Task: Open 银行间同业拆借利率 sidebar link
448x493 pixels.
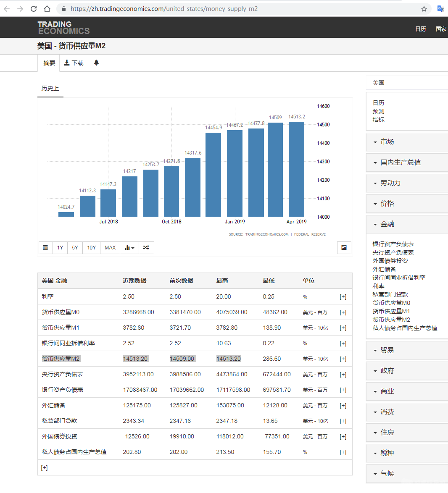Action: [399, 278]
